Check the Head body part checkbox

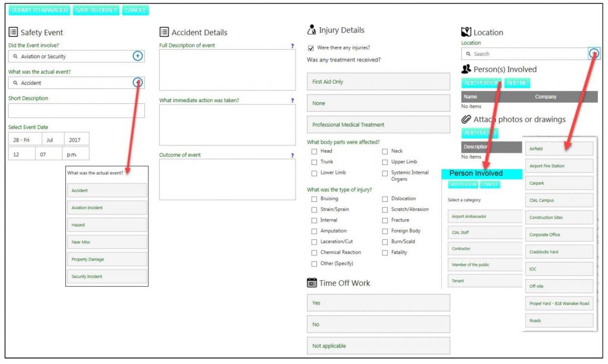(x=314, y=151)
